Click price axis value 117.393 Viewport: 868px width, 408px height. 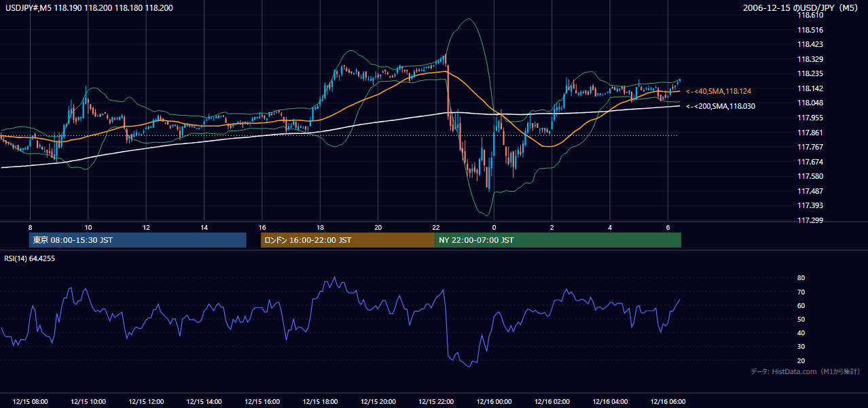[x=810, y=205]
